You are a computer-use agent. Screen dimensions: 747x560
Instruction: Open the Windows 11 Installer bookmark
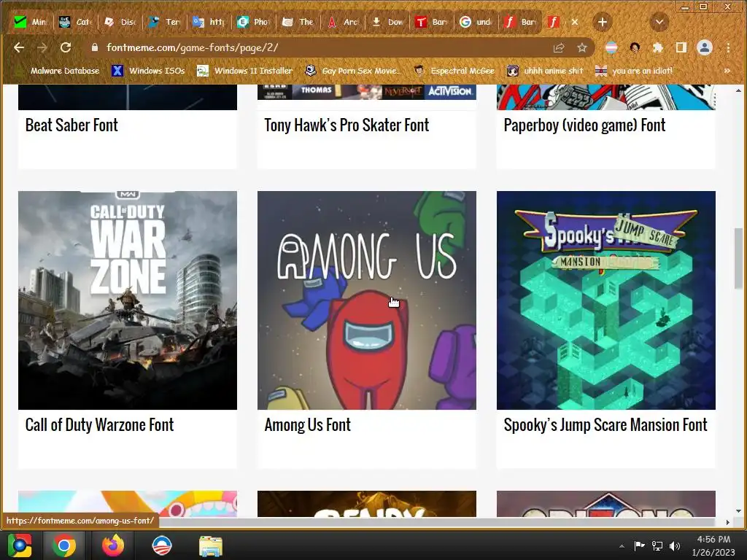(x=245, y=71)
